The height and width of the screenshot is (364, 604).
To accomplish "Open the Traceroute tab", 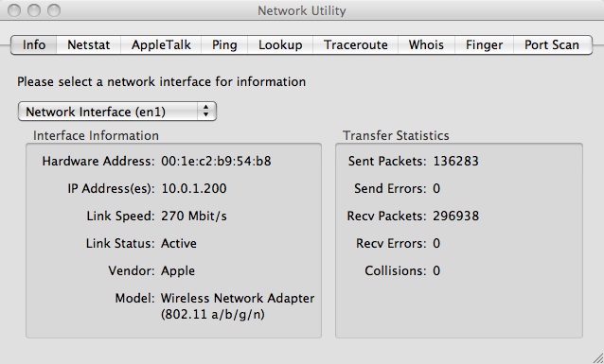I will coord(356,45).
